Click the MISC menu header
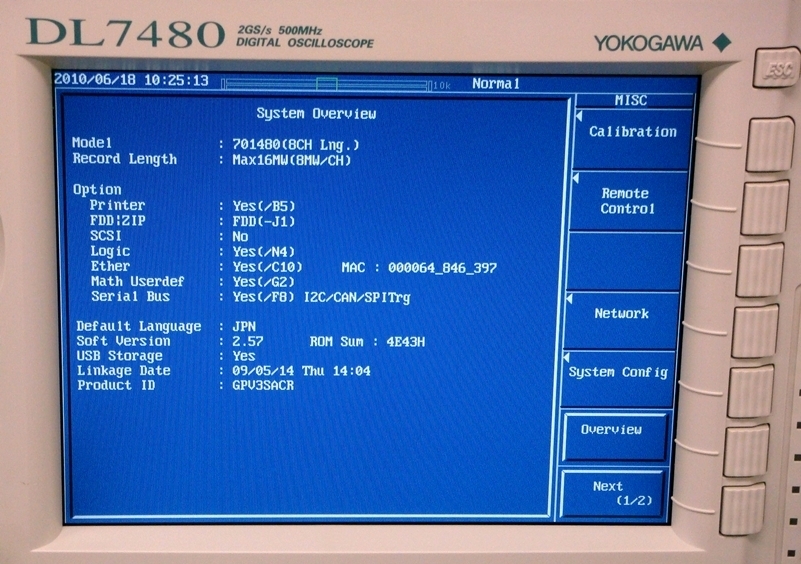Viewport: 801px width, 564px height. pos(631,100)
